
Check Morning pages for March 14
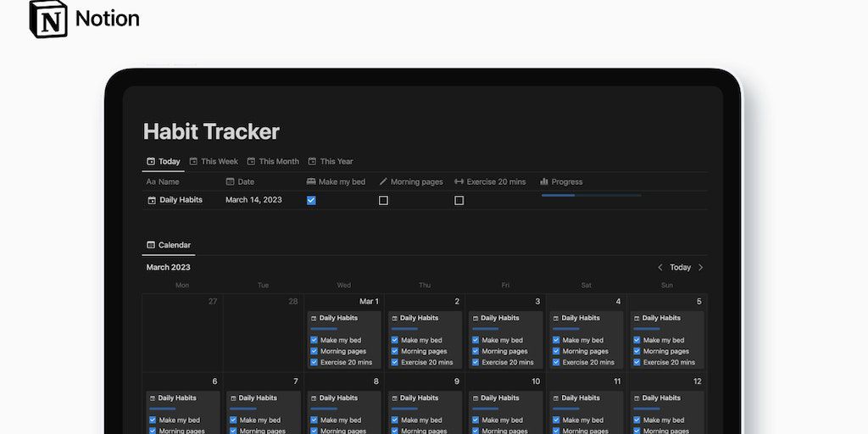tap(383, 200)
